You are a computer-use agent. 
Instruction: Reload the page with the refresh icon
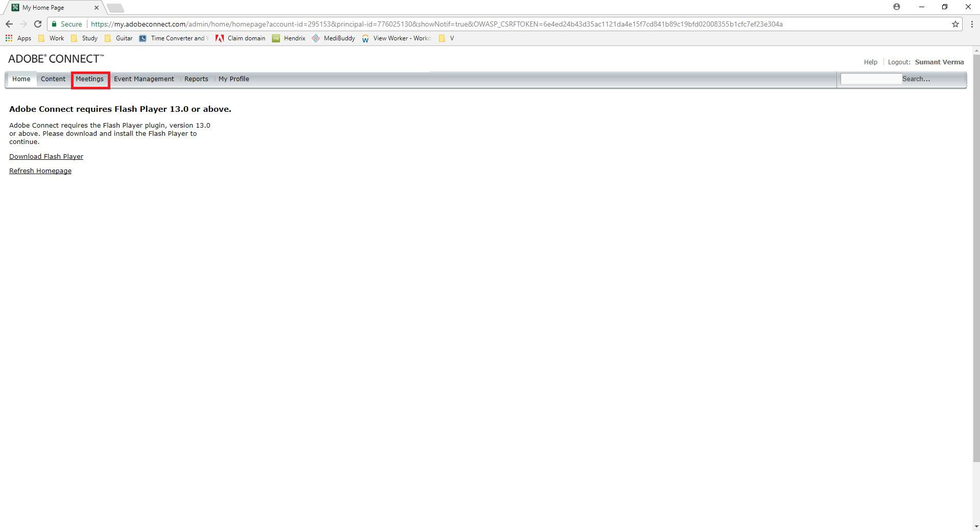point(37,24)
